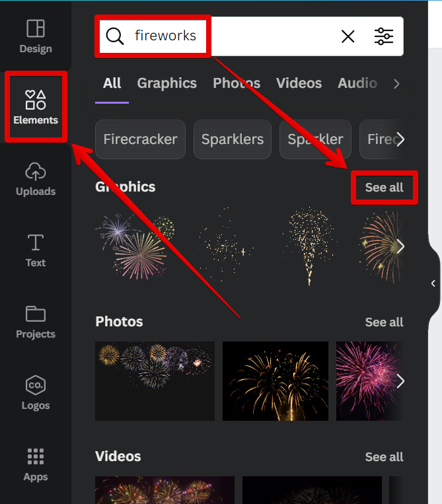Screen dimensions: 442x504
Task: Open the Apps grid panel
Action: click(36, 464)
